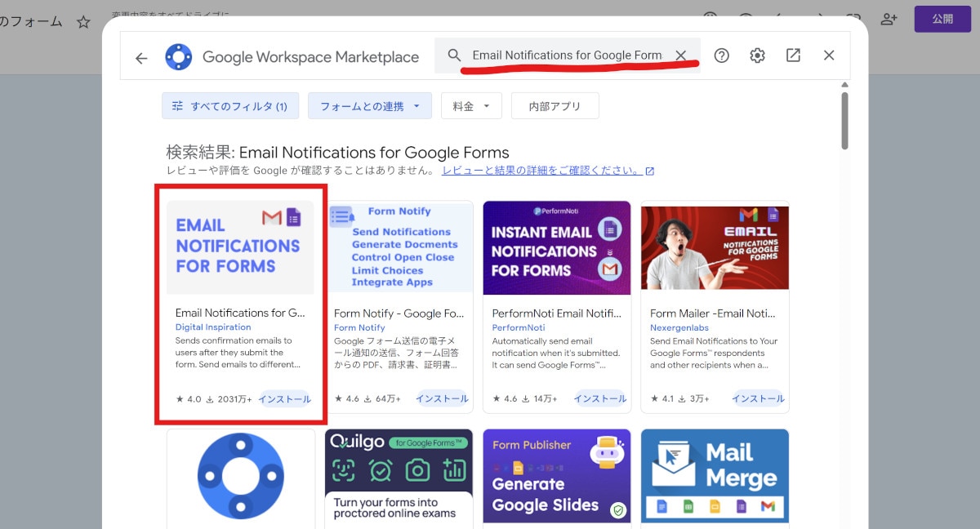This screenshot has height=529, width=980.
Task: Click the Google Workspace Marketplace logo
Action: pyautogui.click(x=178, y=56)
